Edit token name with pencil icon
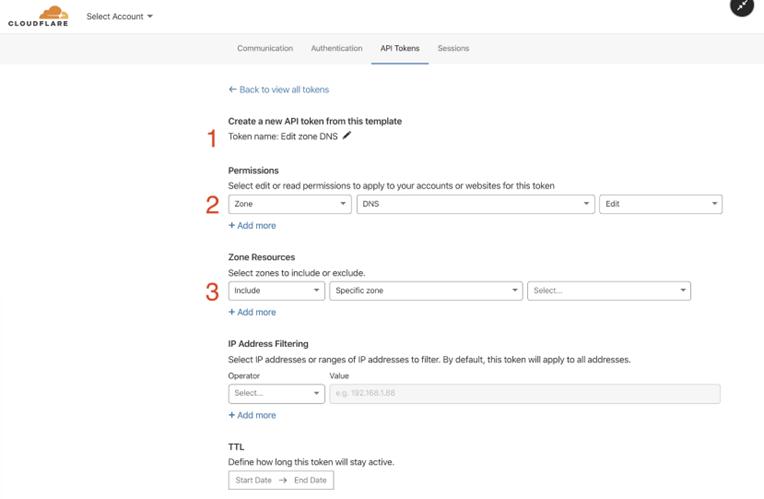 (346, 135)
